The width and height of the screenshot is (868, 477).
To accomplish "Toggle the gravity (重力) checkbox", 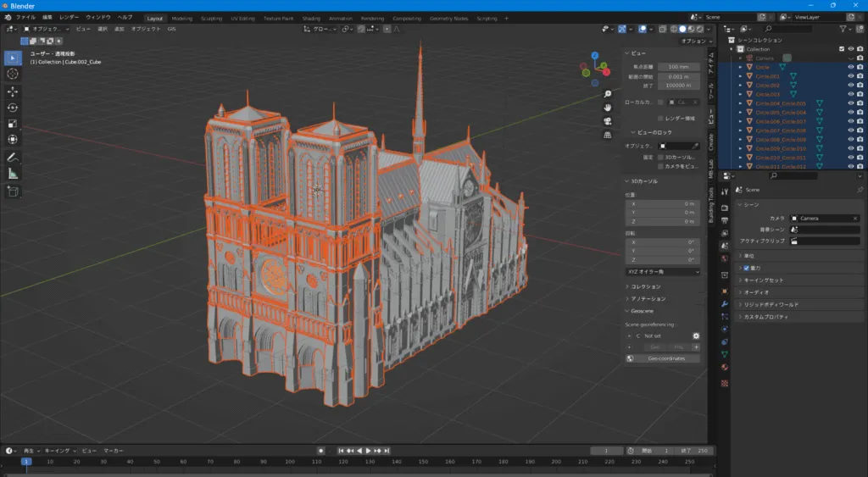I will point(746,268).
